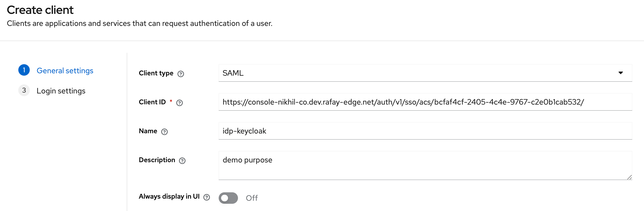Show the Description field help tooltip

click(x=182, y=161)
